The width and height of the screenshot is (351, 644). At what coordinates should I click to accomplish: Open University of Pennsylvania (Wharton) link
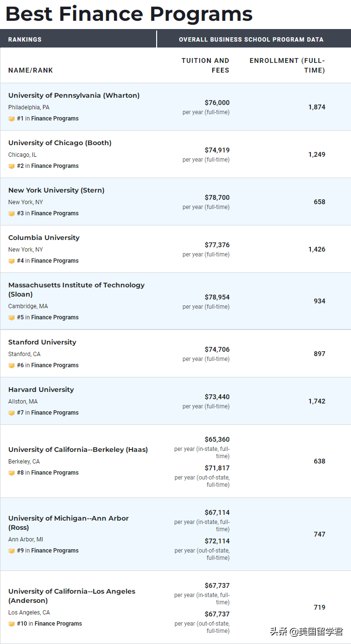74,95
